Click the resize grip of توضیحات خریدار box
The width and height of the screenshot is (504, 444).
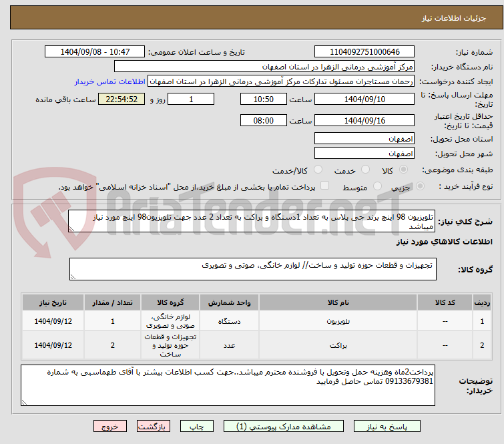(24, 402)
